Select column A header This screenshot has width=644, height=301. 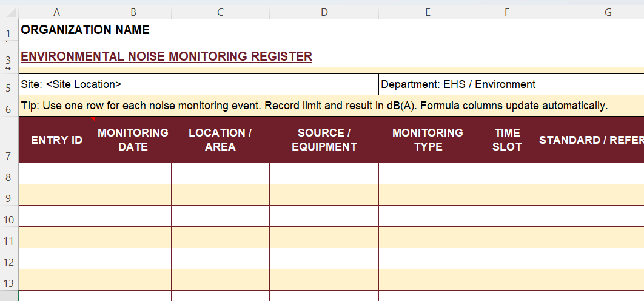(x=56, y=12)
